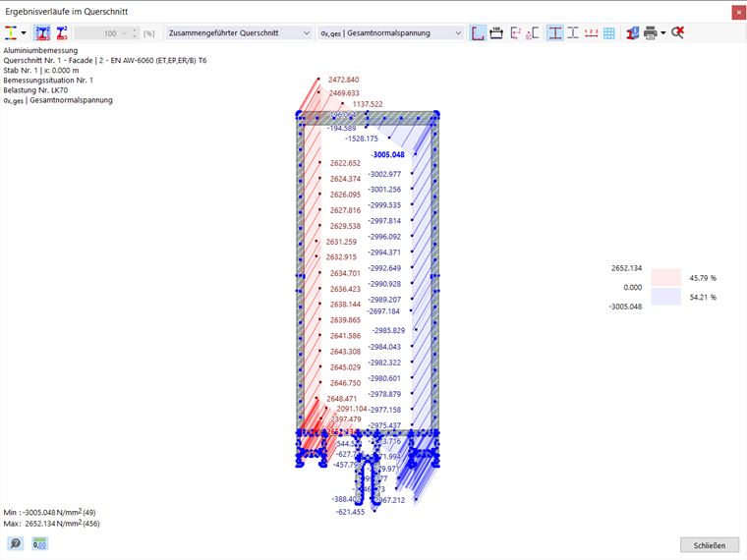Click the 3D member stress view icon
Image resolution: width=747 pixels, height=560 pixels.
pos(633,32)
